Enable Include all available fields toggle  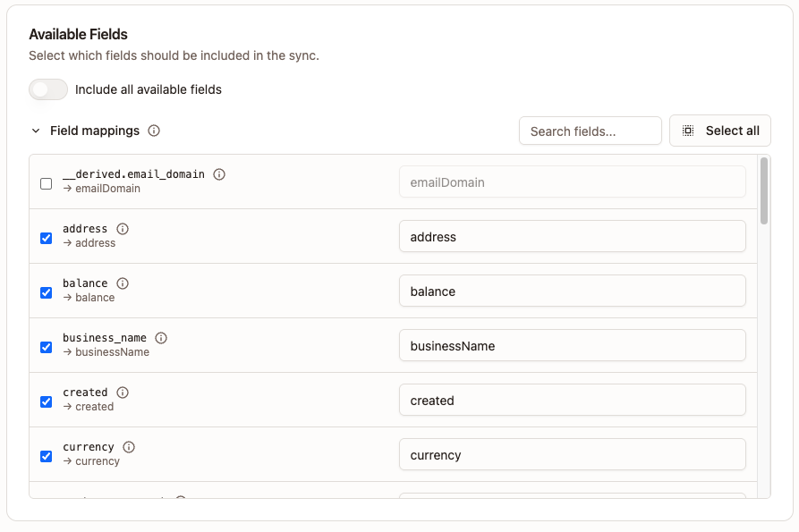coord(48,89)
